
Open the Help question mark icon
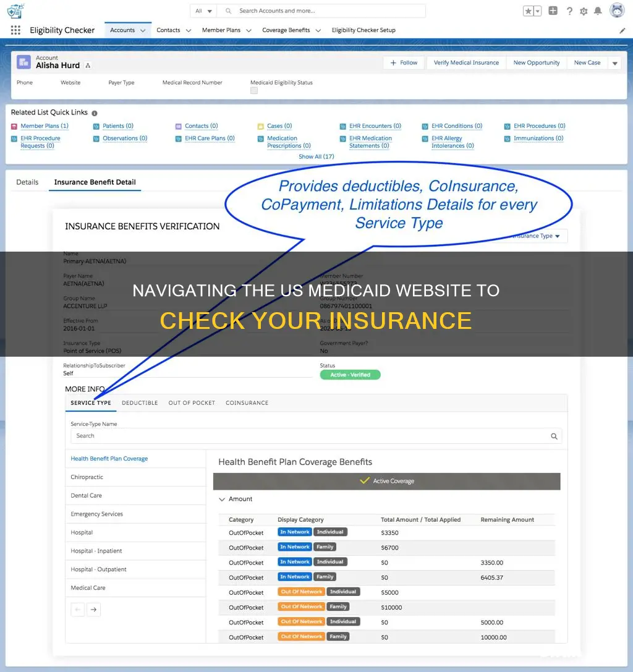coord(569,11)
